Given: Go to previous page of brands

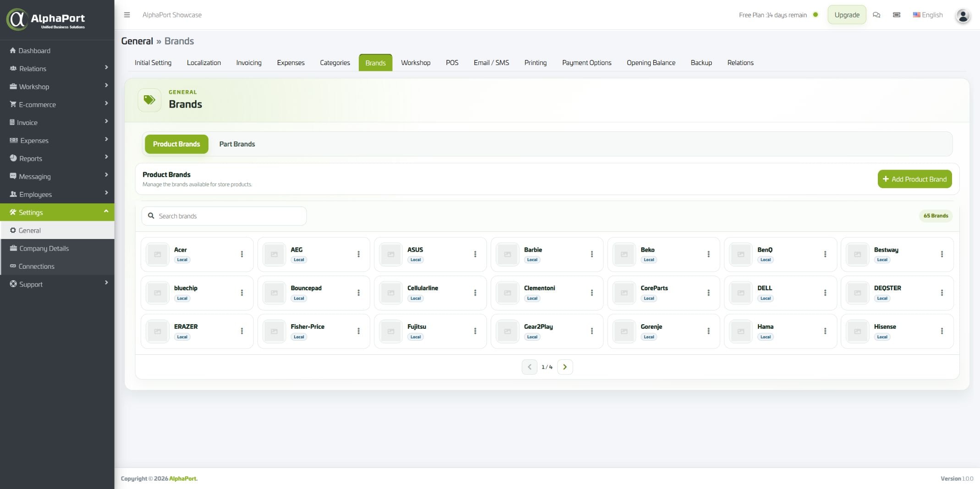Looking at the screenshot, I should tap(529, 367).
